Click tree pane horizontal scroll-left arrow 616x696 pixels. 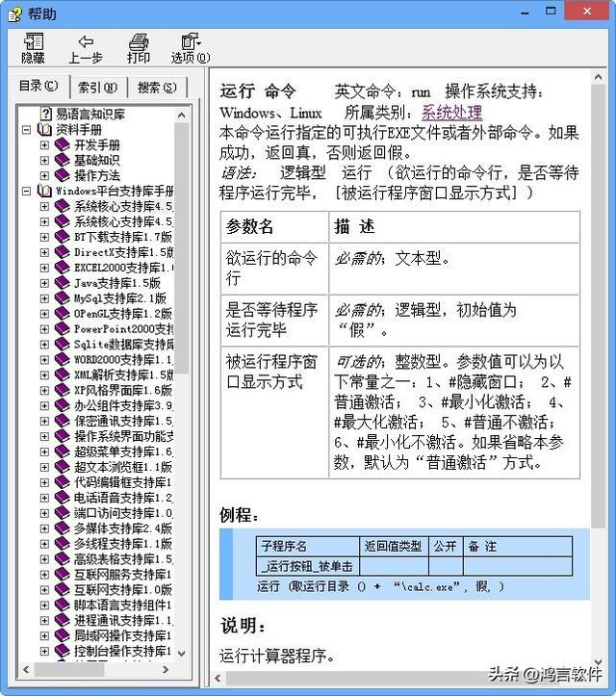pos(26,669)
